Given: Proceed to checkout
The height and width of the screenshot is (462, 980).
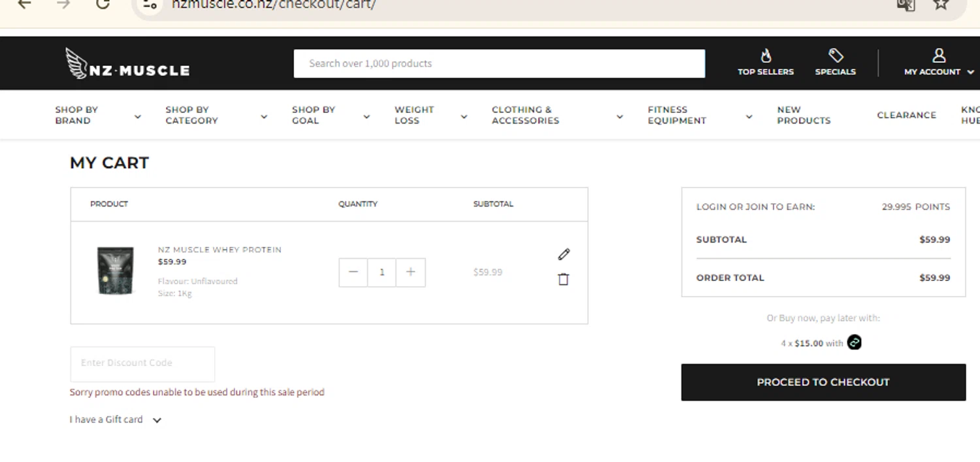Looking at the screenshot, I should pyautogui.click(x=823, y=382).
